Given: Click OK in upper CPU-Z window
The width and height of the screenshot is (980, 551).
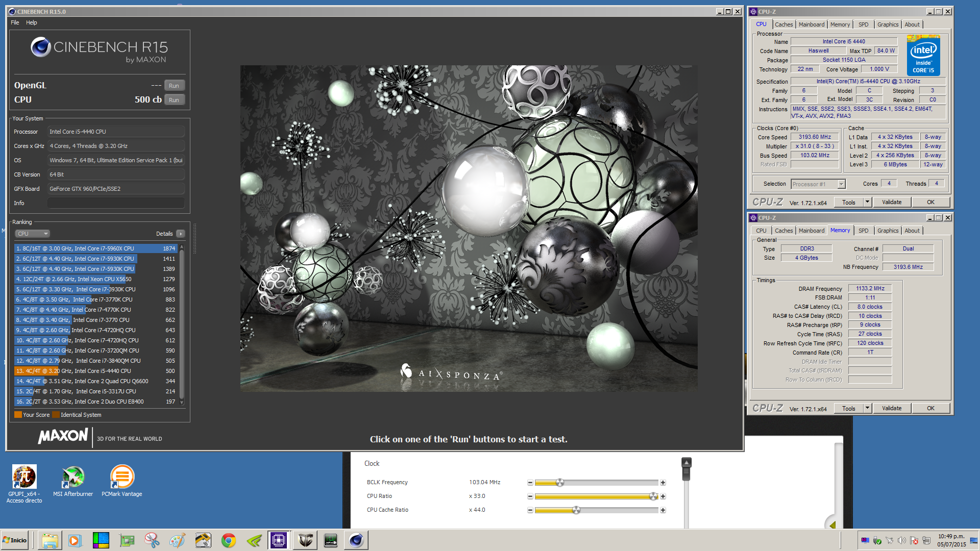Looking at the screenshot, I should coord(930,203).
